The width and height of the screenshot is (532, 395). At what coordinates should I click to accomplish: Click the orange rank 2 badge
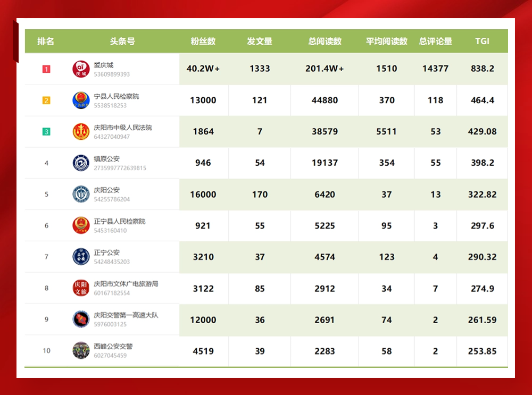[46, 100]
